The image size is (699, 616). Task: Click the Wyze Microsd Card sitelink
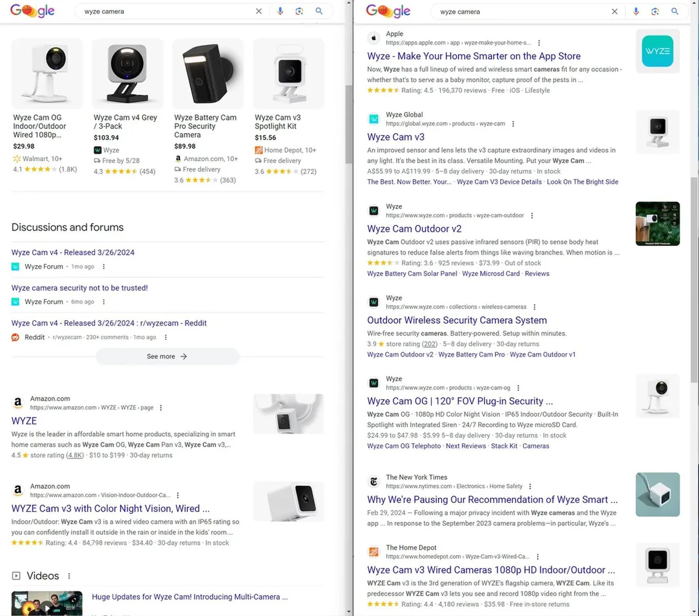(x=491, y=274)
